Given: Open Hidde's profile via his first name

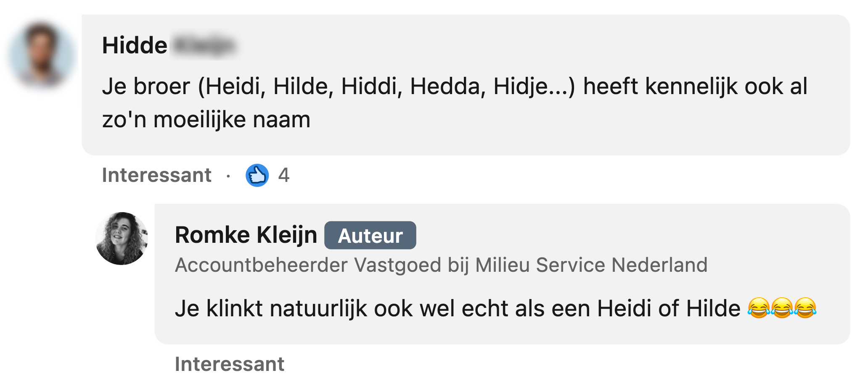Looking at the screenshot, I should click(x=135, y=45).
